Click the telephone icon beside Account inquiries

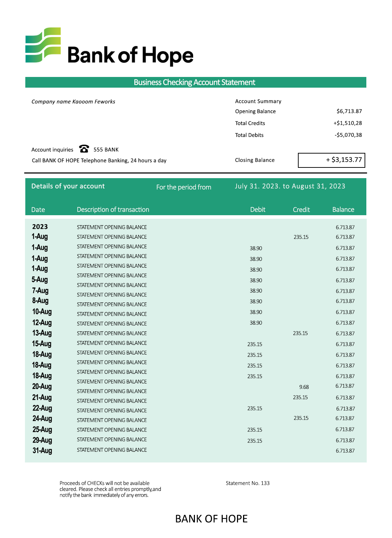[x=84, y=149]
